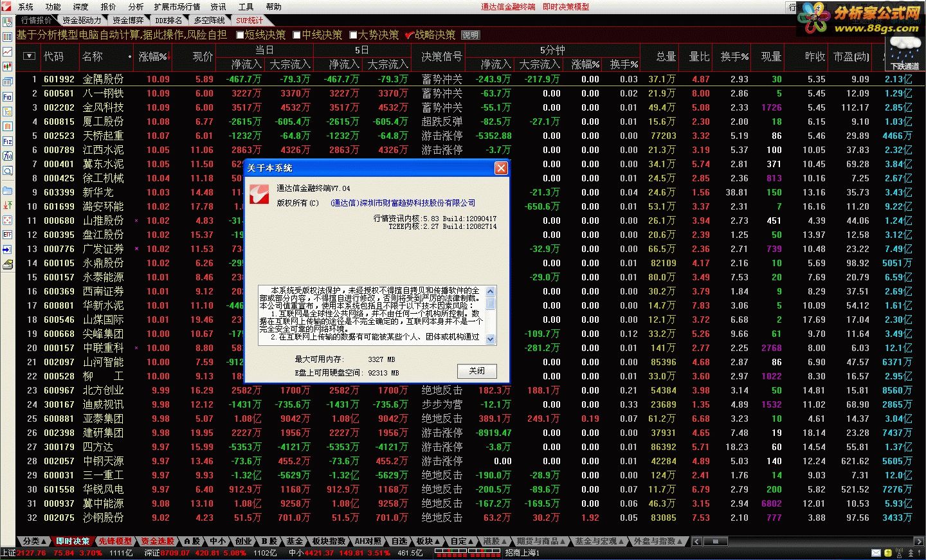The height and width of the screenshot is (560, 926).
Task: Open the 系统 menu
Action: 26,6
